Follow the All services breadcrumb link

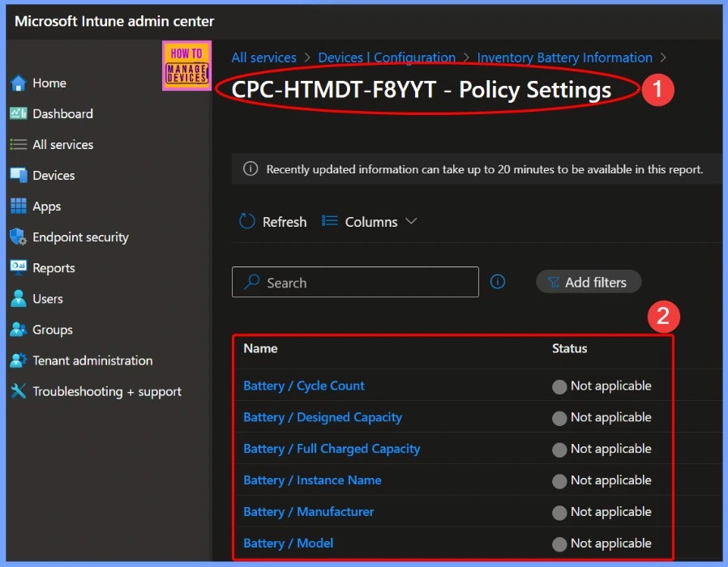(263, 58)
